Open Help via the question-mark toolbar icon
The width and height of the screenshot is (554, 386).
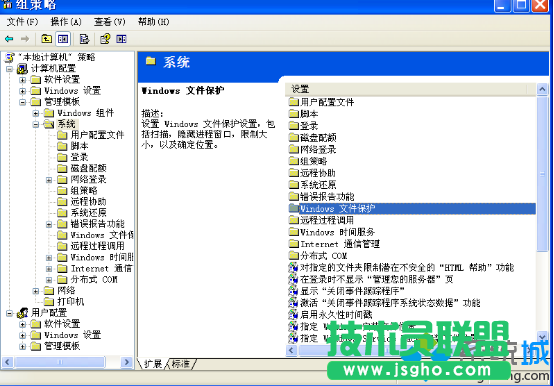[x=105, y=39]
